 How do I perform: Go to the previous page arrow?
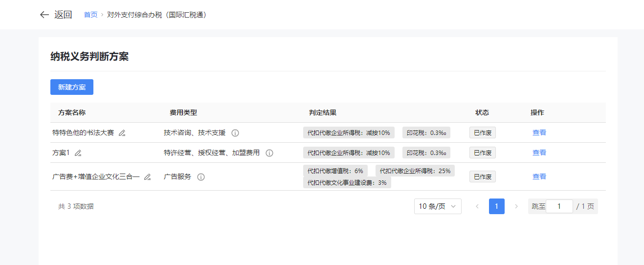477,206
